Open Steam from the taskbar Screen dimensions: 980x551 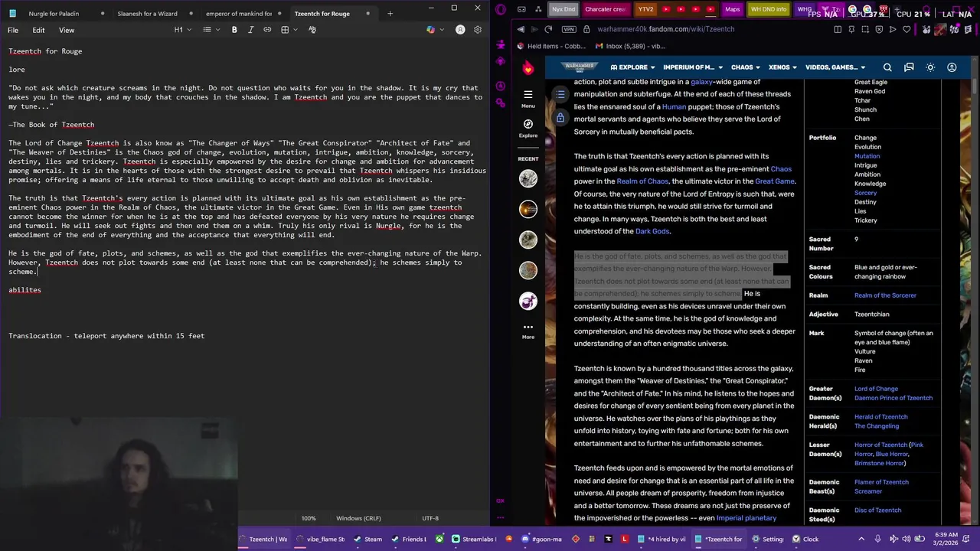click(x=367, y=539)
